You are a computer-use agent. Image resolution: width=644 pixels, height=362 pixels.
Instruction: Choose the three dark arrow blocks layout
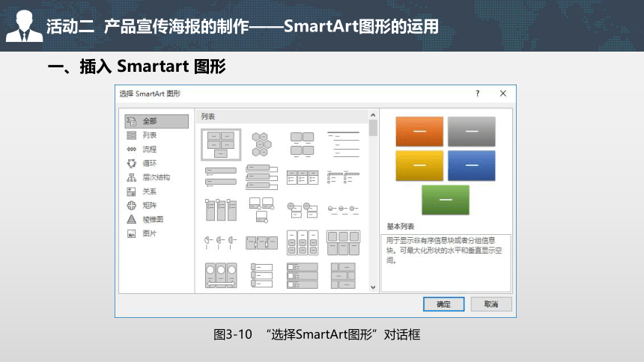coord(261,242)
